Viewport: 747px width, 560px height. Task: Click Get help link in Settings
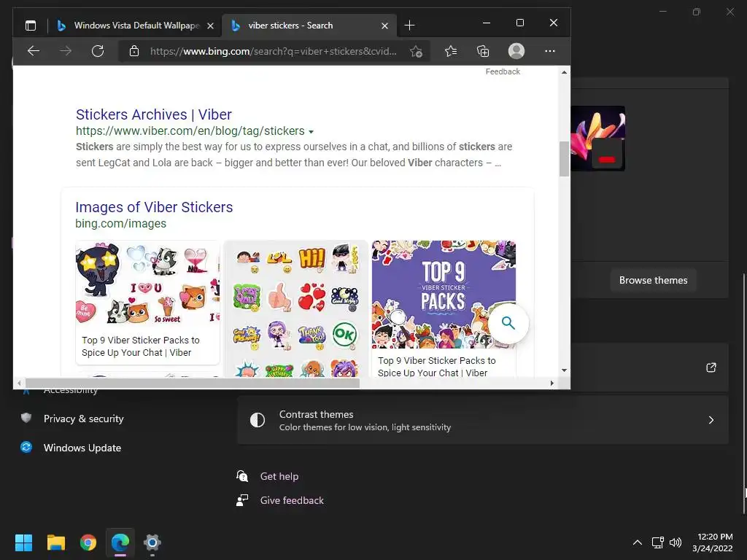[x=279, y=476]
